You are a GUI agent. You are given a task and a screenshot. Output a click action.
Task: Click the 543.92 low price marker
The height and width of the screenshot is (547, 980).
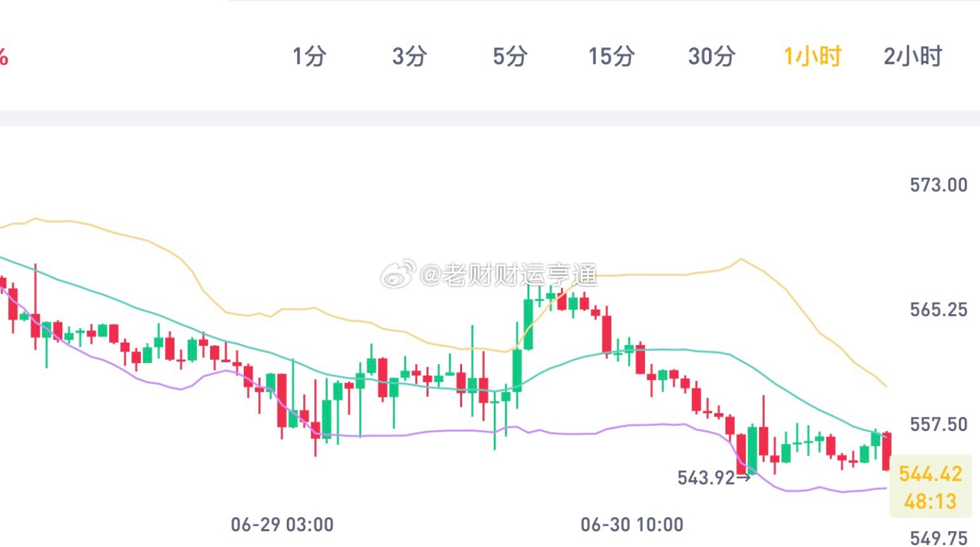pos(706,477)
